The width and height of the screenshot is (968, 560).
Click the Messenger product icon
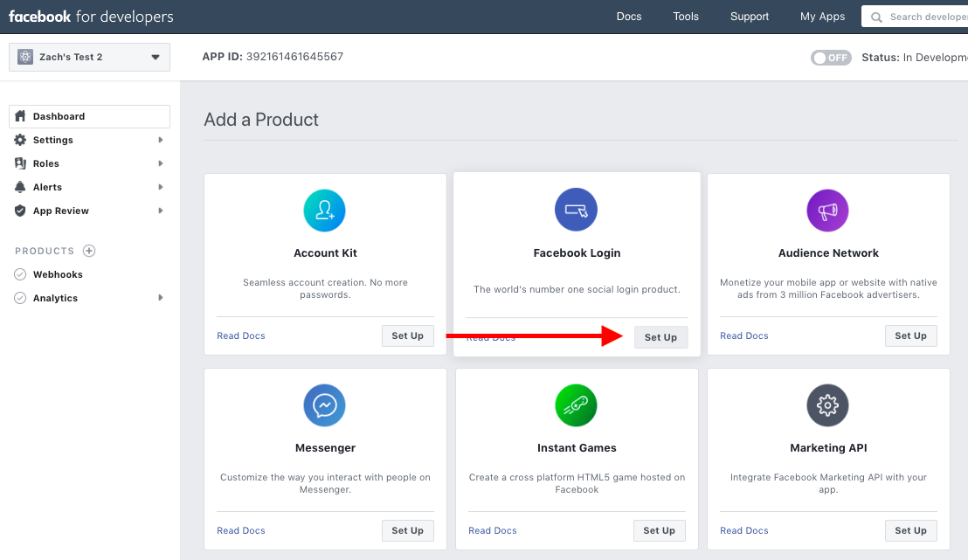coord(325,405)
